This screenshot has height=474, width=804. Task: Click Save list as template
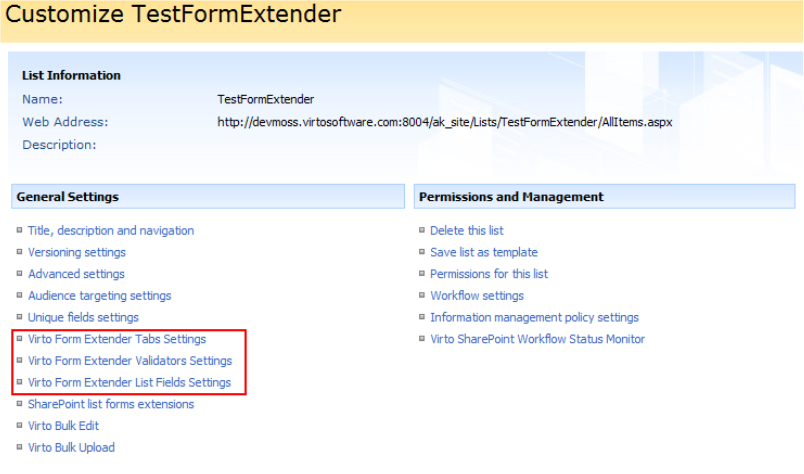coord(484,252)
